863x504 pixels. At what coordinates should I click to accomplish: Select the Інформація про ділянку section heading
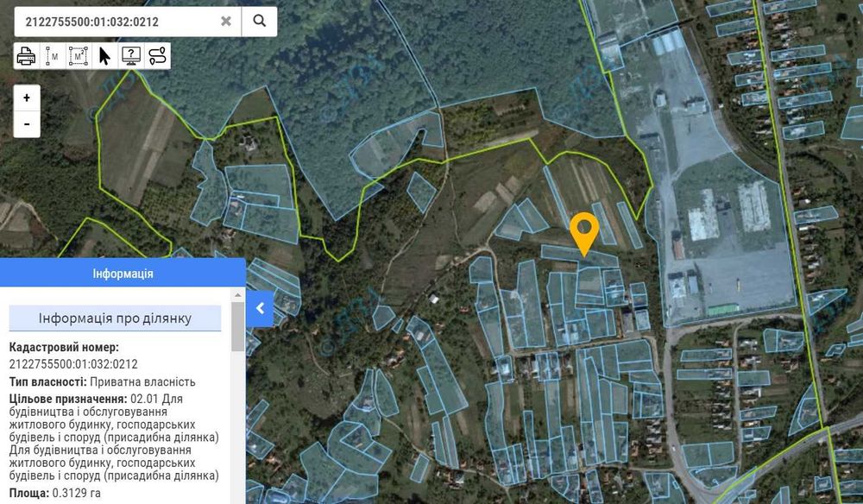(115, 318)
